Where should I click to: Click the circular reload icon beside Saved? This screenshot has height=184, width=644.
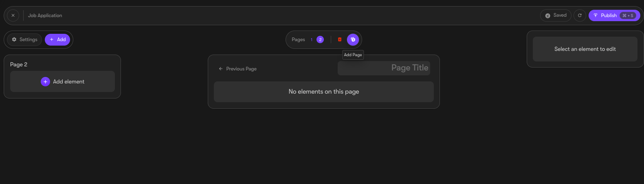coord(580,15)
